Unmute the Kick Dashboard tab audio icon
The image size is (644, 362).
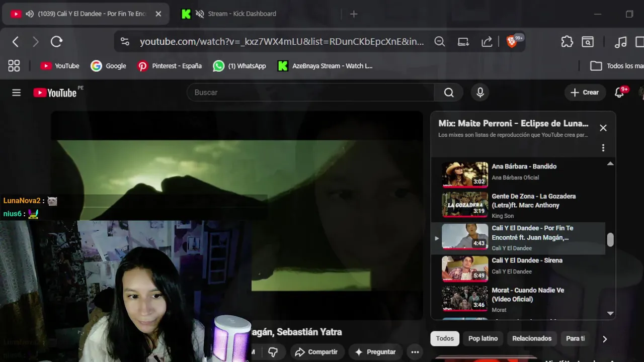click(x=200, y=14)
